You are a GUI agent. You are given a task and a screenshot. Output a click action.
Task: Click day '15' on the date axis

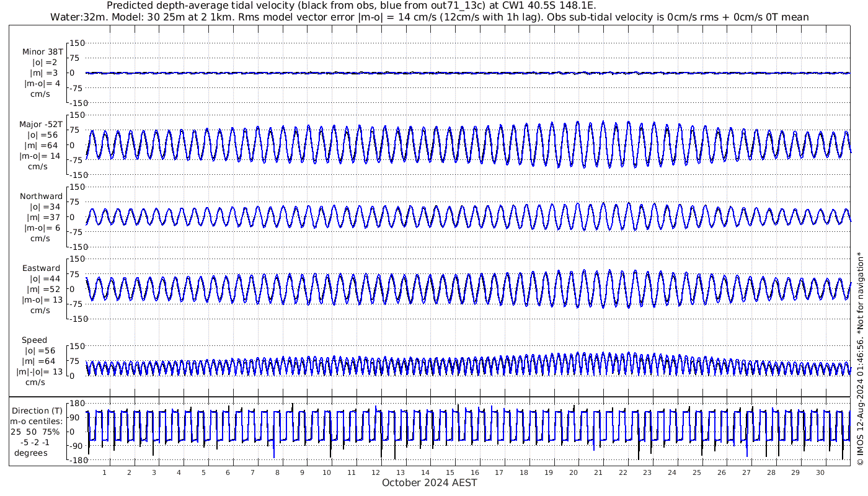coord(450,472)
